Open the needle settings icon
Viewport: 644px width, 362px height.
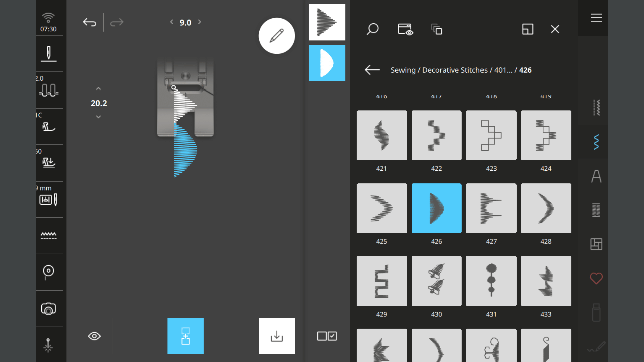tap(49, 54)
